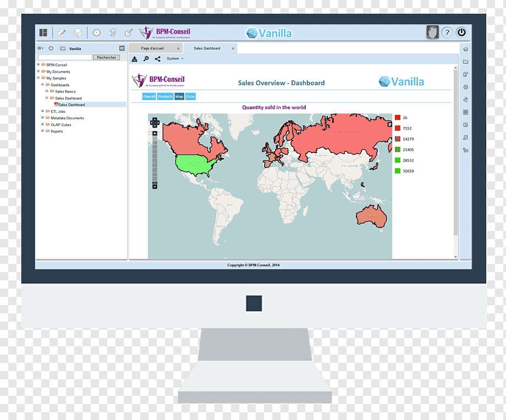Screen dimensions: 506x420
Task: Click the folder icon in the right sidebar
Action: click(x=466, y=62)
